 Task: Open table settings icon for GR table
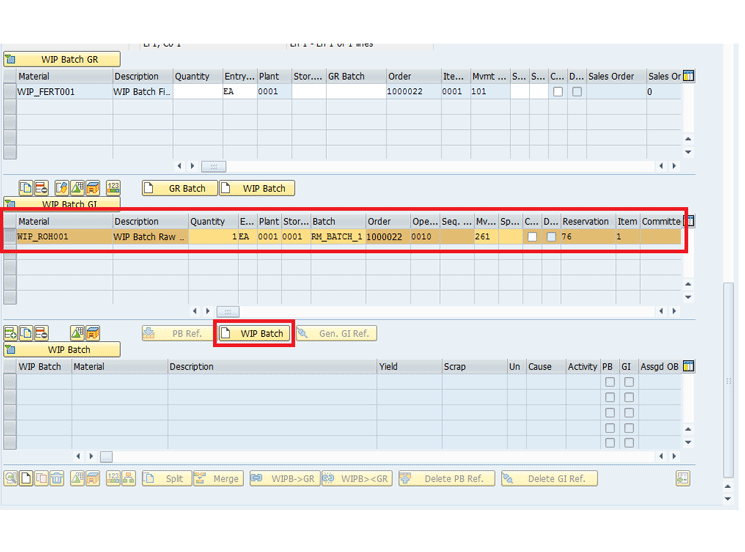(688, 76)
